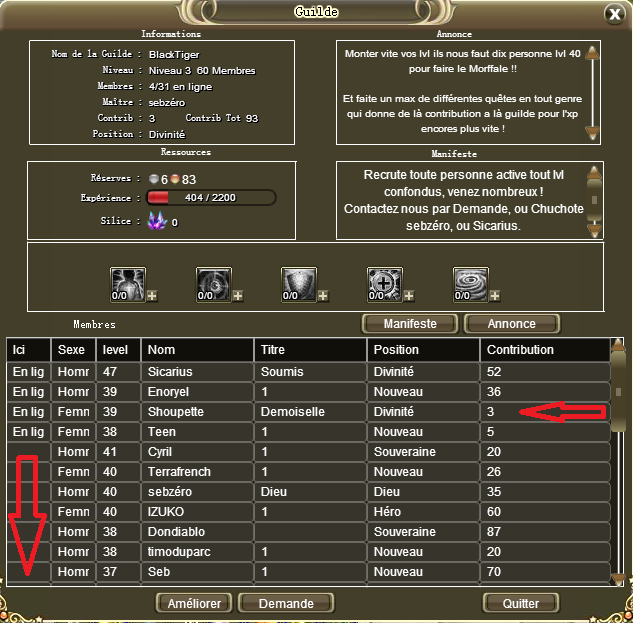The width and height of the screenshot is (633, 623).
Task: Select the shield guild skill icon
Action: tap(299, 285)
